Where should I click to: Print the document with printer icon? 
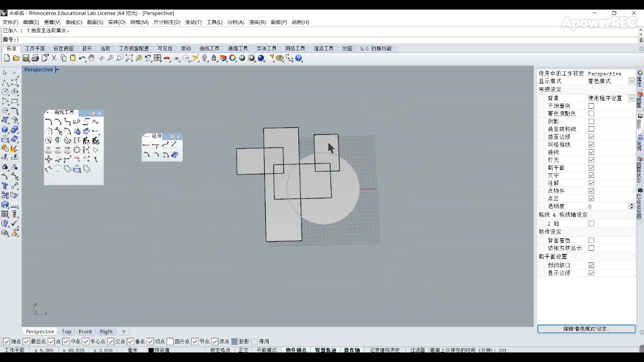click(x=35, y=58)
